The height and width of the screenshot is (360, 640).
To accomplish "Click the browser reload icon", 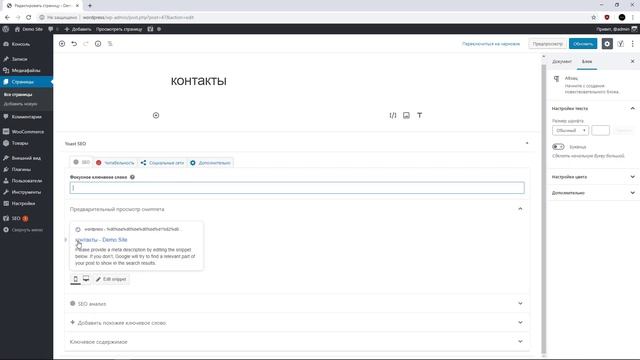I will click(29, 18).
